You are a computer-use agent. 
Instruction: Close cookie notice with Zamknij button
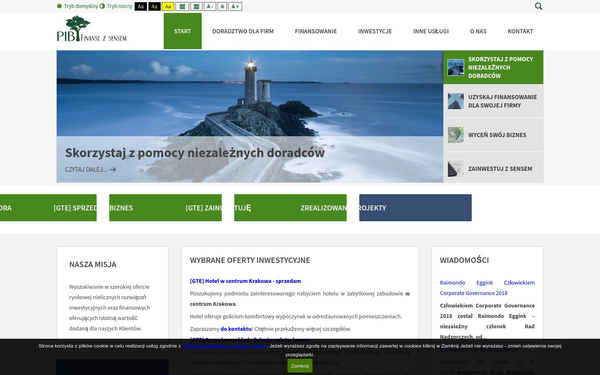(300, 366)
